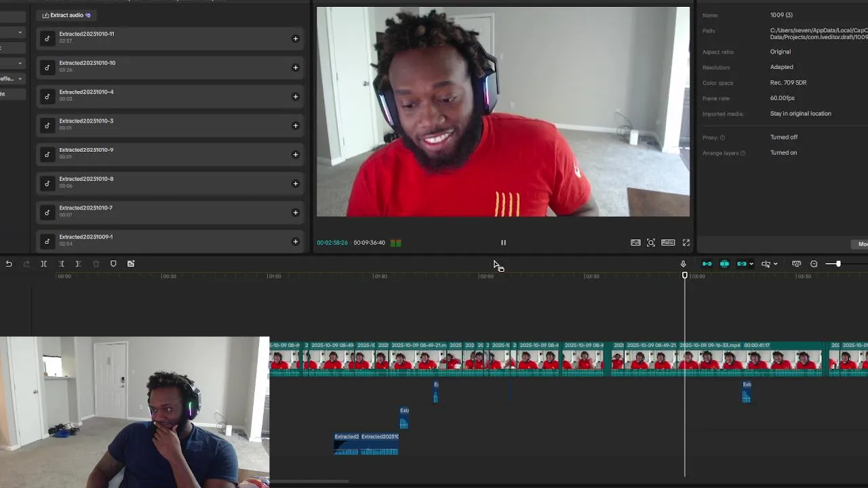
Task: Click the add-clip icon beside the marker tool
Action: coord(131,264)
